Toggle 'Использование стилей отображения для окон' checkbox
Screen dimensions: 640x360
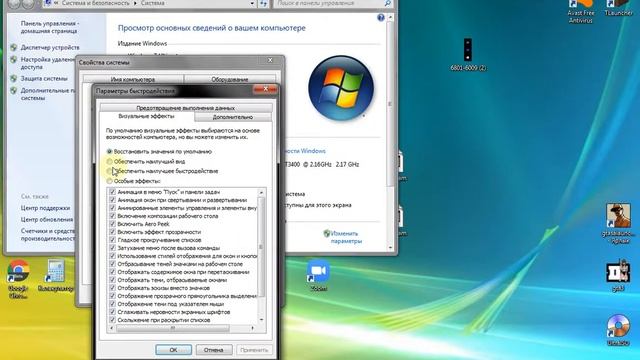coord(113,256)
